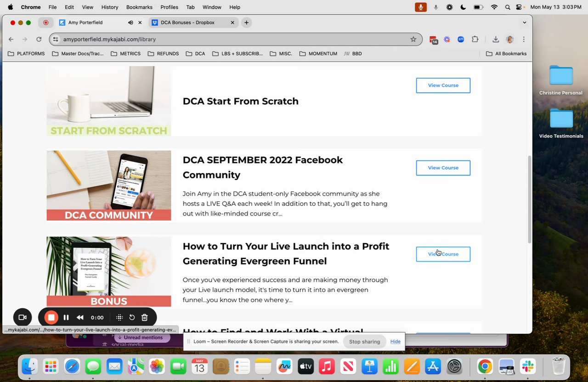Stop the Loom recording with the red stop button

(51, 318)
